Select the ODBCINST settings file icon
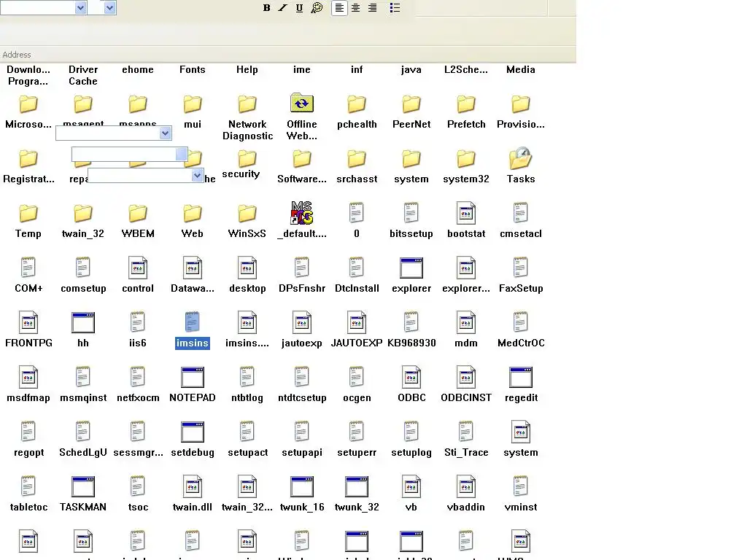Screen dimensions: 747x560 [466, 377]
